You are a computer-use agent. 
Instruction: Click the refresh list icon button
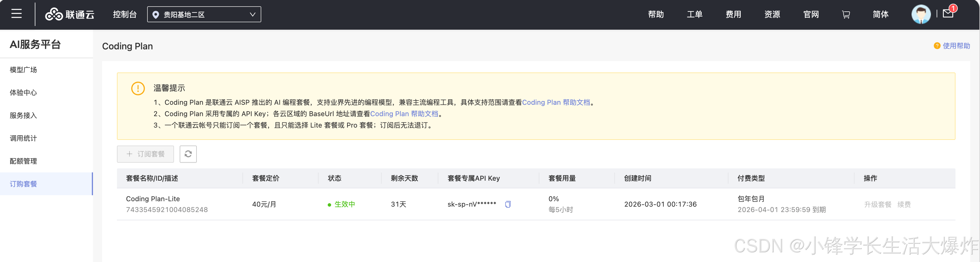point(188,154)
